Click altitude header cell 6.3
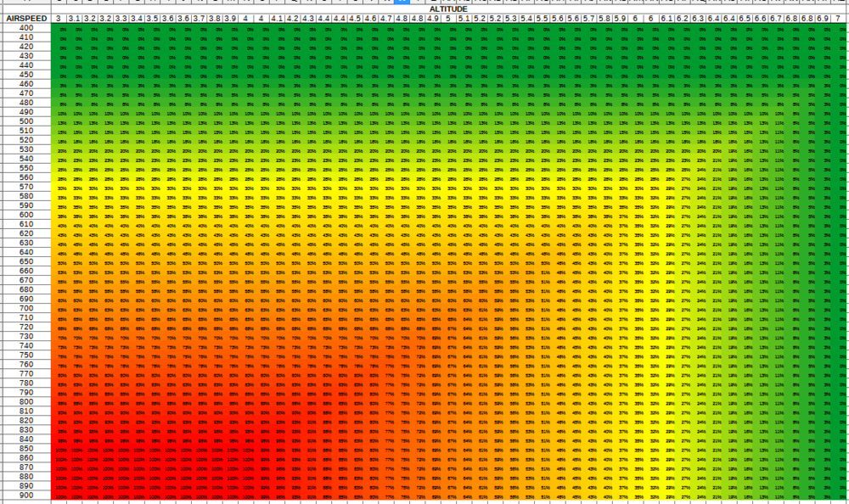The width and height of the screenshot is (849, 504). [698, 19]
